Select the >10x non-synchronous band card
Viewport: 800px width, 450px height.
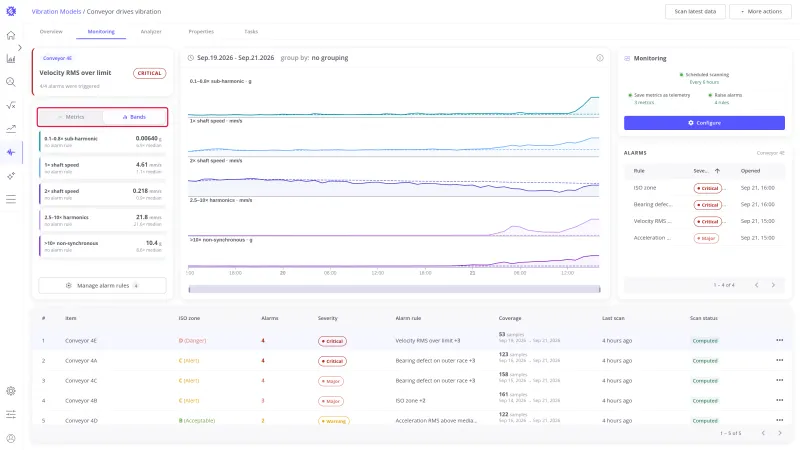103,246
